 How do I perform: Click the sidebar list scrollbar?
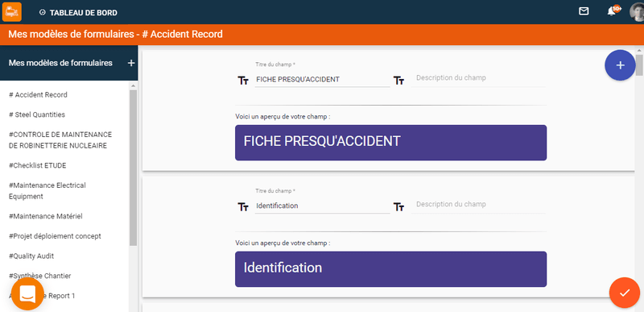click(x=133, y=168)
